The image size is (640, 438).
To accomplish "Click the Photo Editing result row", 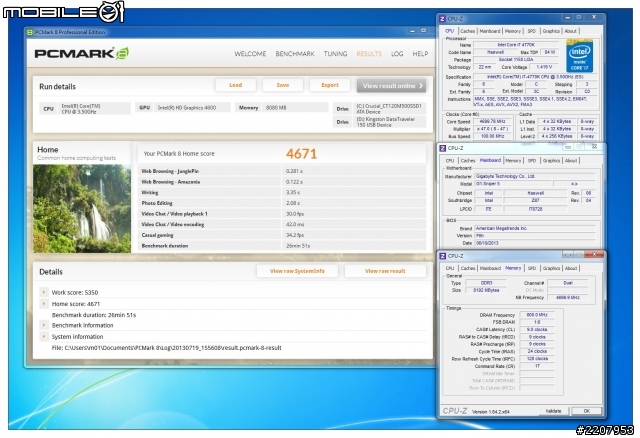I will [282, 203].
